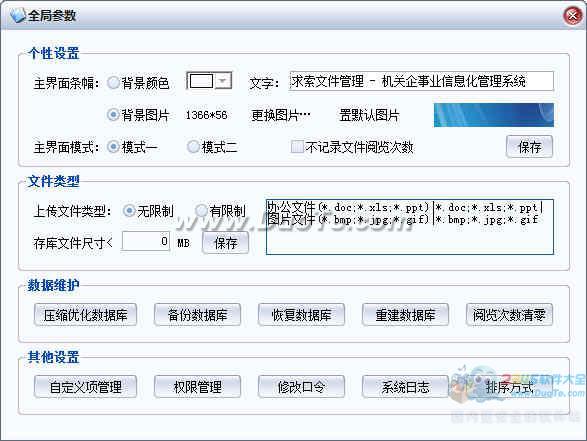Select the 背景颜色 radio option

coord(113,83)
